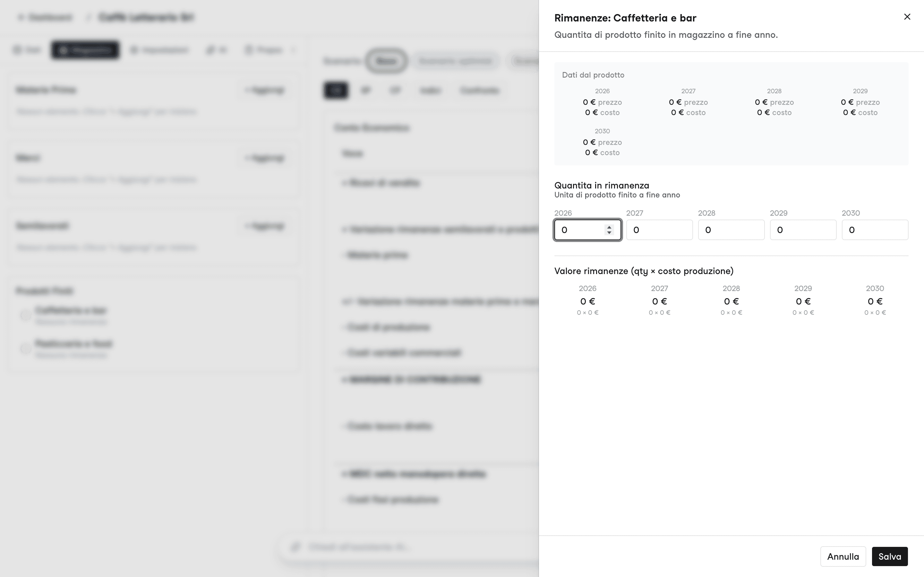Click the 2027 quantity input field
This screenshot has height=577, width=924.
click(x=659, y=230)
